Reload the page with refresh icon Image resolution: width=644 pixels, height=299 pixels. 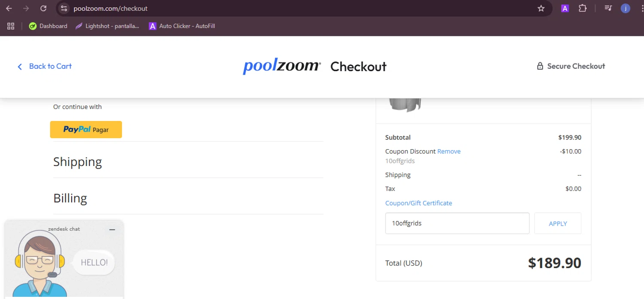click(x=43, y=8)
